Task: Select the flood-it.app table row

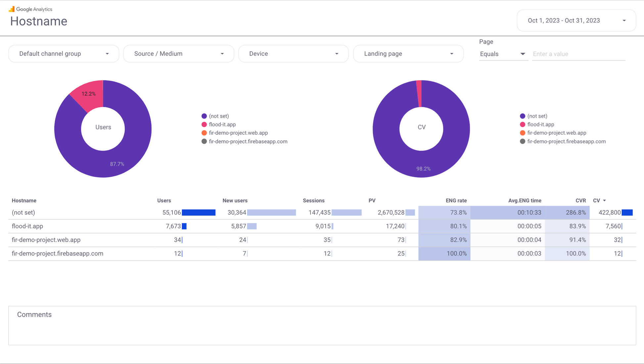Action: click(27, 226)
